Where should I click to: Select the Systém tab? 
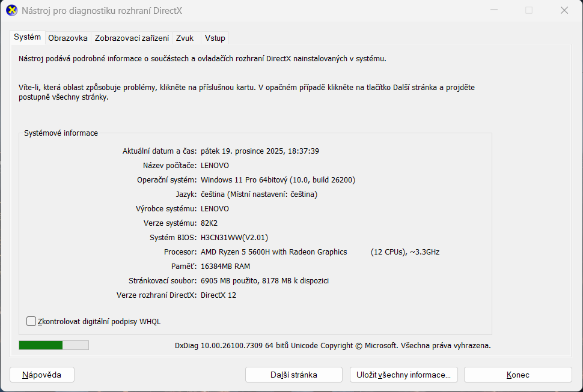click(x=27, y=37)
